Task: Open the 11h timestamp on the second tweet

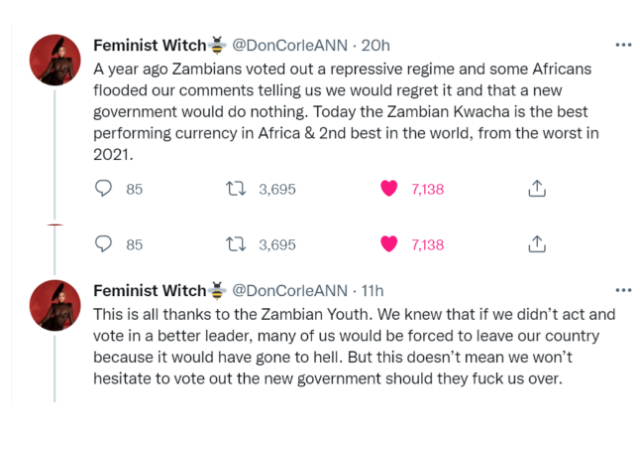Action: point(372,291)
